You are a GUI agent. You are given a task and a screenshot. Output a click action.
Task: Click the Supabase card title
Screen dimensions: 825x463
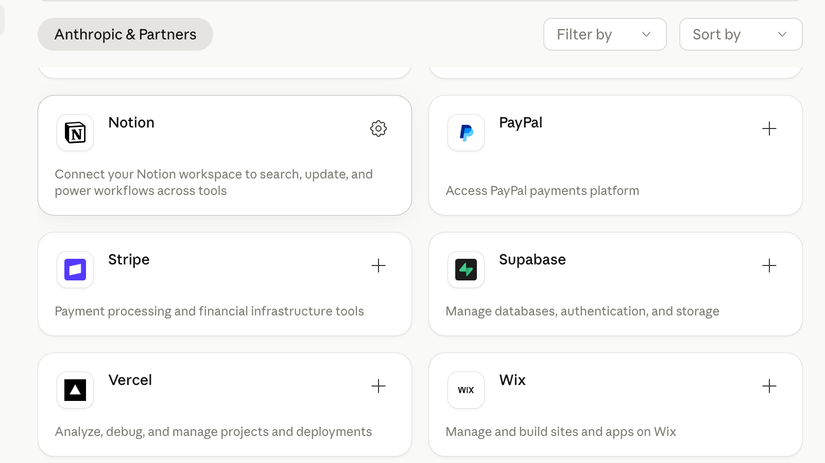532,259
